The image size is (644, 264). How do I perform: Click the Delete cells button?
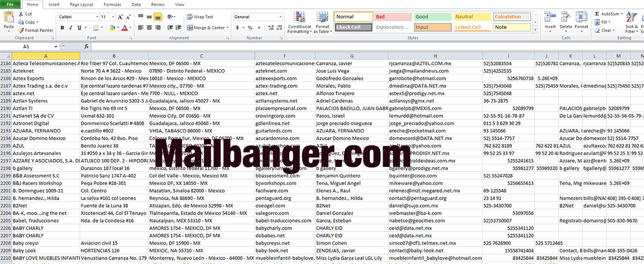566,21
